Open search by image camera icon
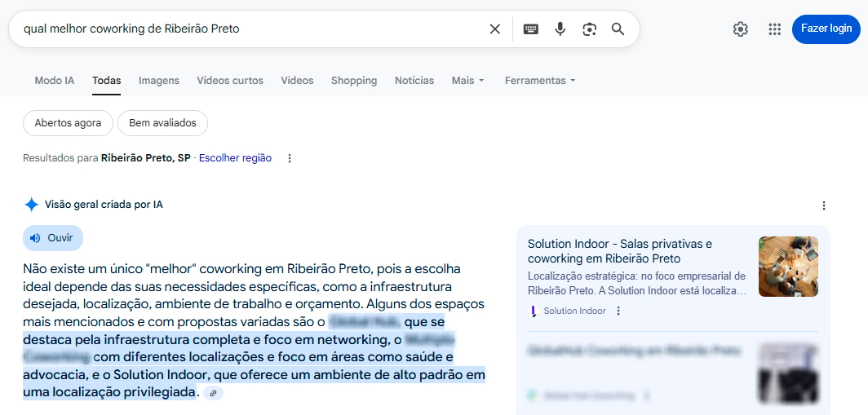Screen dimensions: 868x415 click(589, 29)
